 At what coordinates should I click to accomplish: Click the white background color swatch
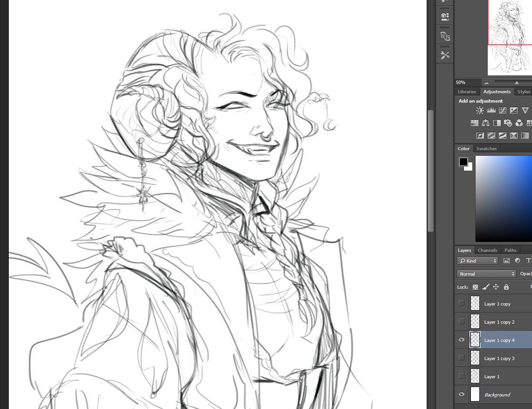pyautogui.click(x=470, y=168)
